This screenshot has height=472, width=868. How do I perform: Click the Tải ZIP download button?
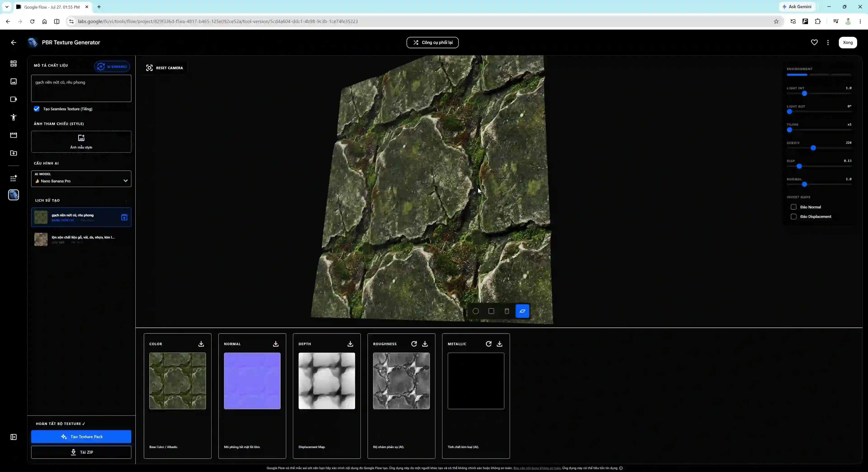[x=81, y=452]
